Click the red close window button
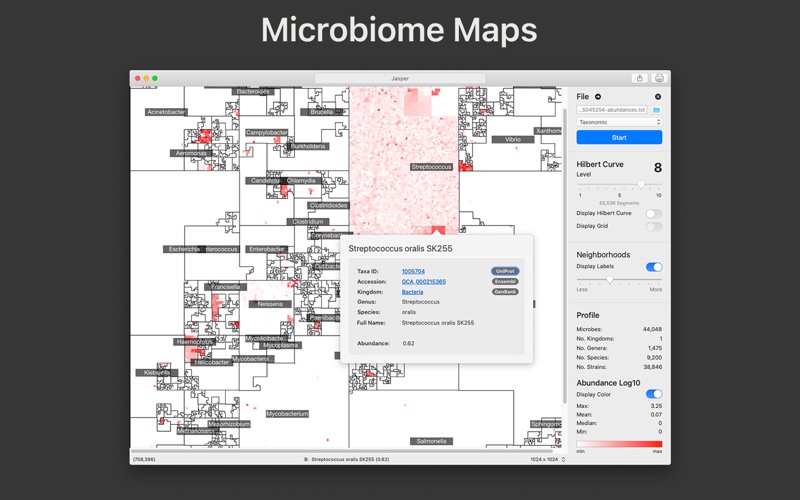 pos(138,78)
